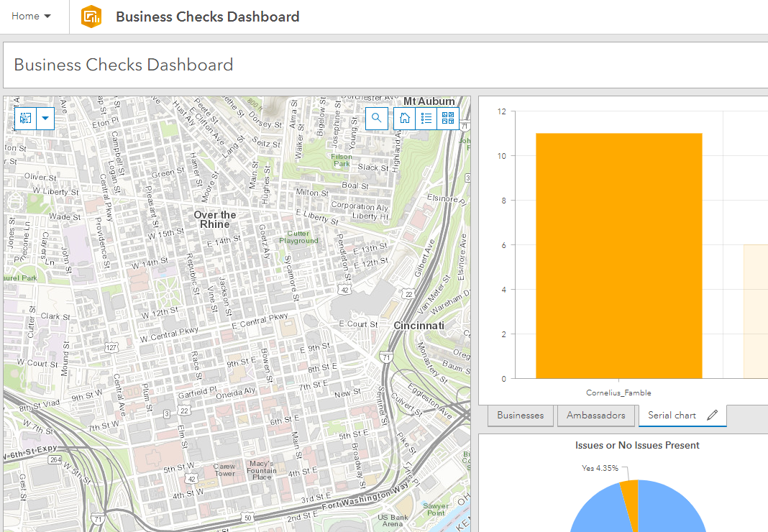Click US Bank Arena map label

click(x=393, y=520)
